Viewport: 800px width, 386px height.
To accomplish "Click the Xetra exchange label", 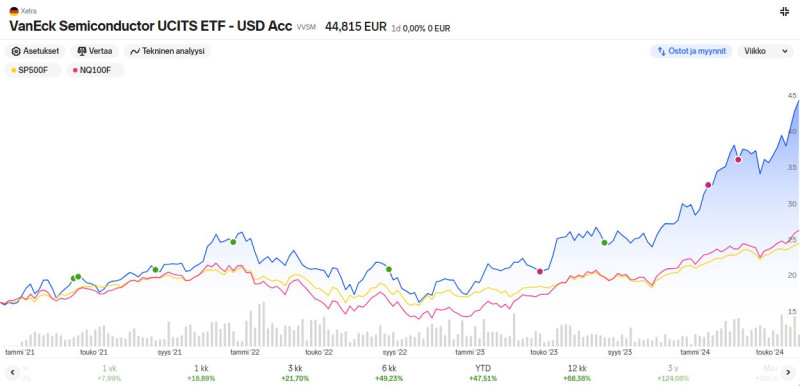I will (29, 11).
